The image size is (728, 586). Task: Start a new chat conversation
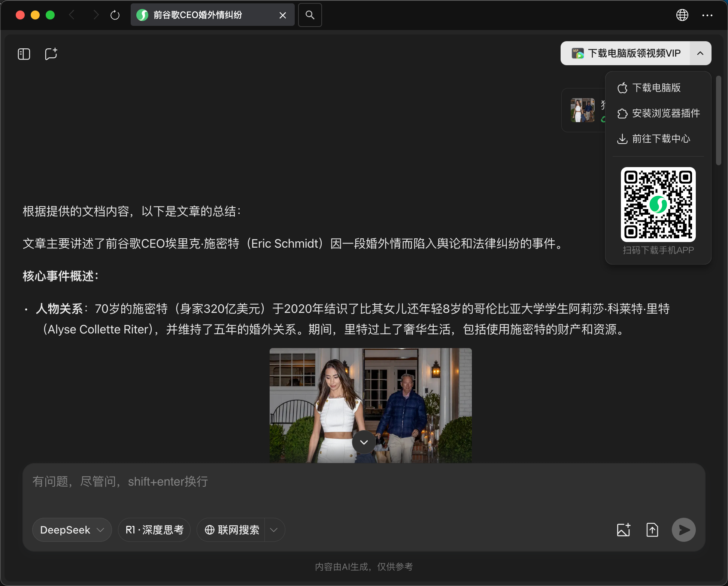[51, 54]
